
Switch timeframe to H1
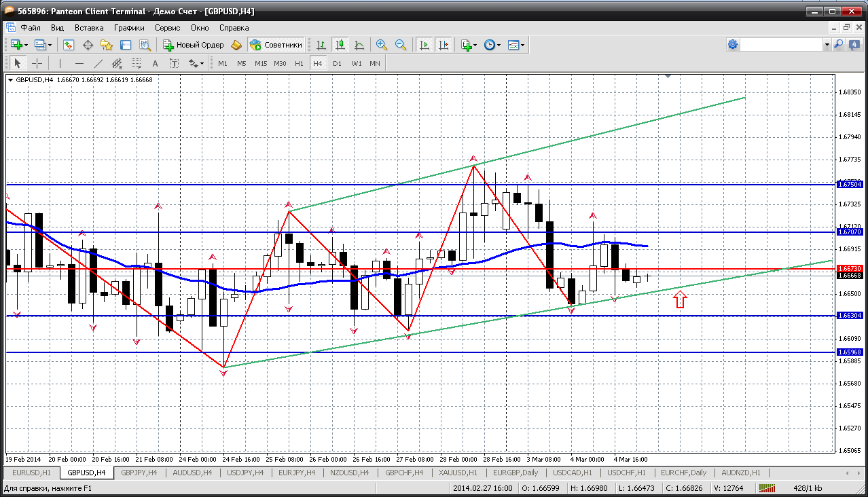pos(299,63)
